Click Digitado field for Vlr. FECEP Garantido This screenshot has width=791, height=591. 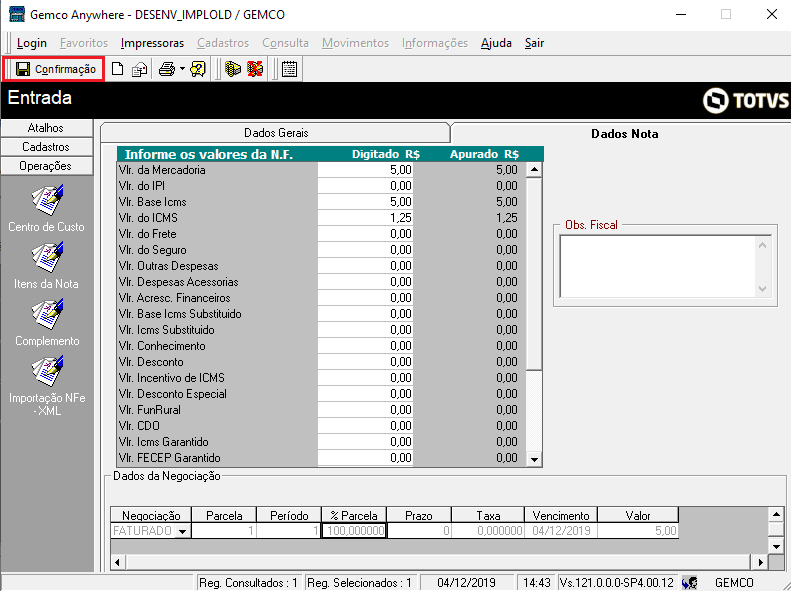pos(365,458)
